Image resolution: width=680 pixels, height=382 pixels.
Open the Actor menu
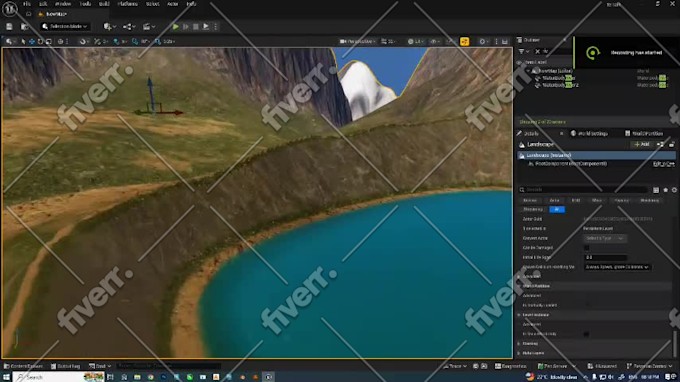pyautogui.click(x=173, y=4)
